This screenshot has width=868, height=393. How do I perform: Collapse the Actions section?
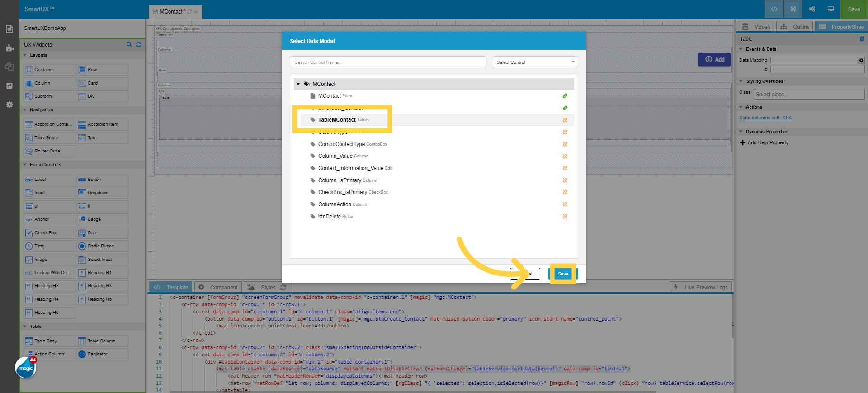click(741, 107)
